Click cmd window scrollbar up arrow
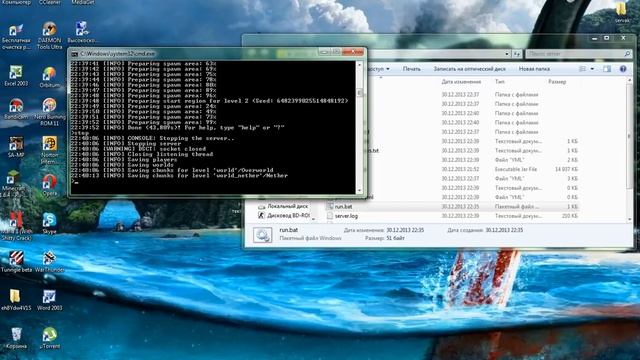 360,64
